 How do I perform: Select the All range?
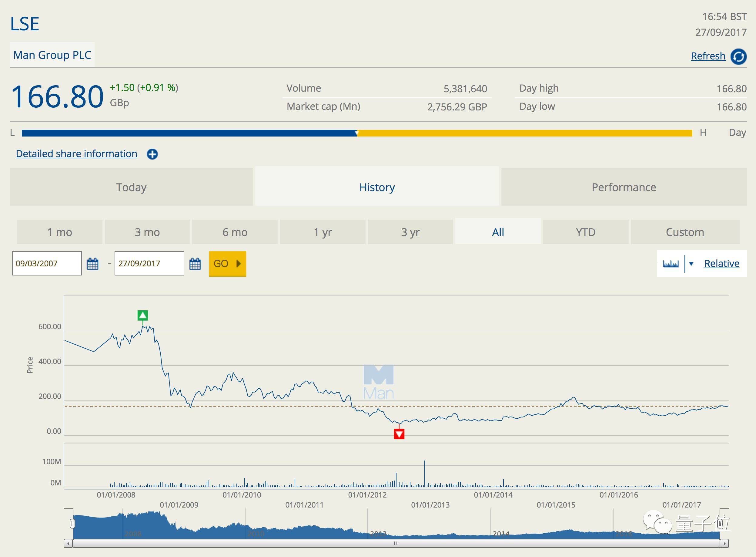point(498,231)
